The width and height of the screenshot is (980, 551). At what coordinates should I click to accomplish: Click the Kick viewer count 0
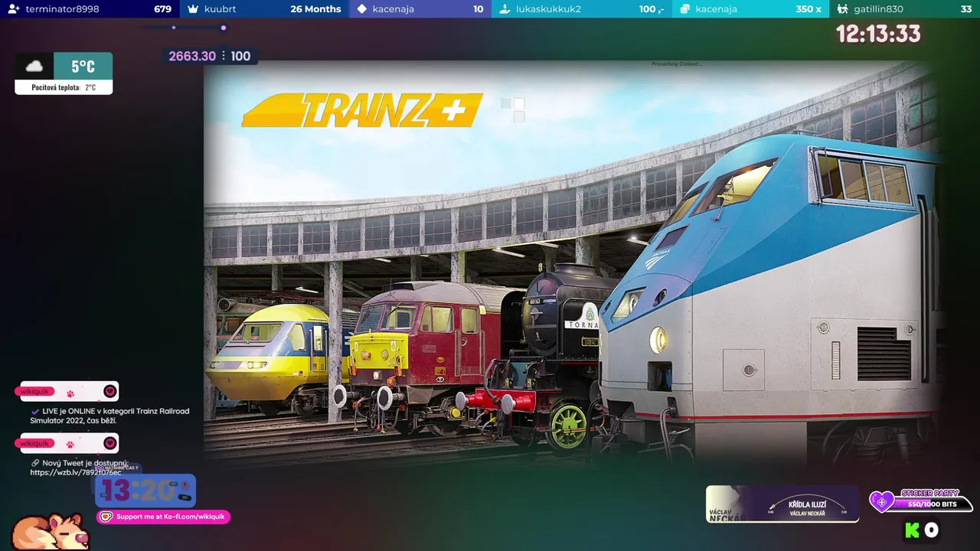[x=931, y=530]
